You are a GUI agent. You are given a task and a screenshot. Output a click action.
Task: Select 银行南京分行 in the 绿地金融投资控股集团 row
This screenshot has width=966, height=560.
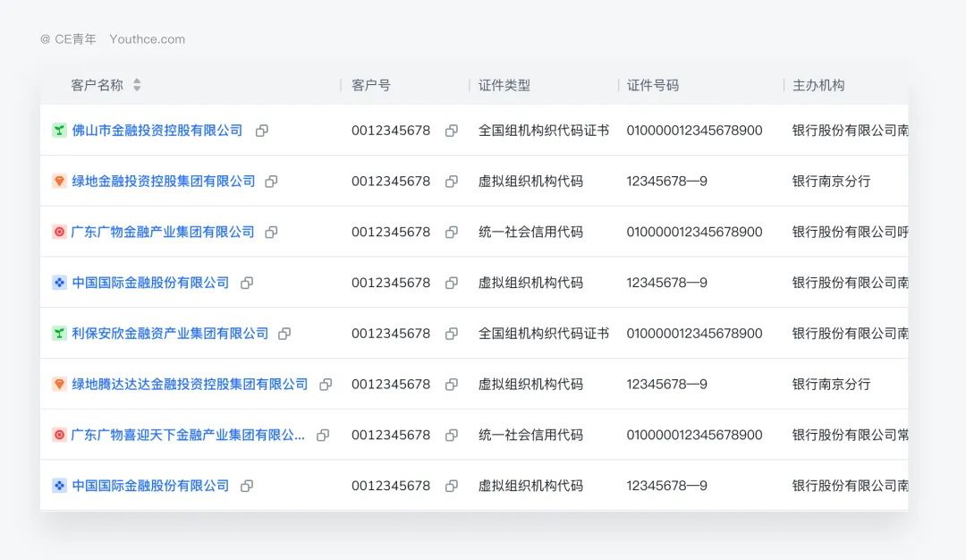[x=831, y=181]
